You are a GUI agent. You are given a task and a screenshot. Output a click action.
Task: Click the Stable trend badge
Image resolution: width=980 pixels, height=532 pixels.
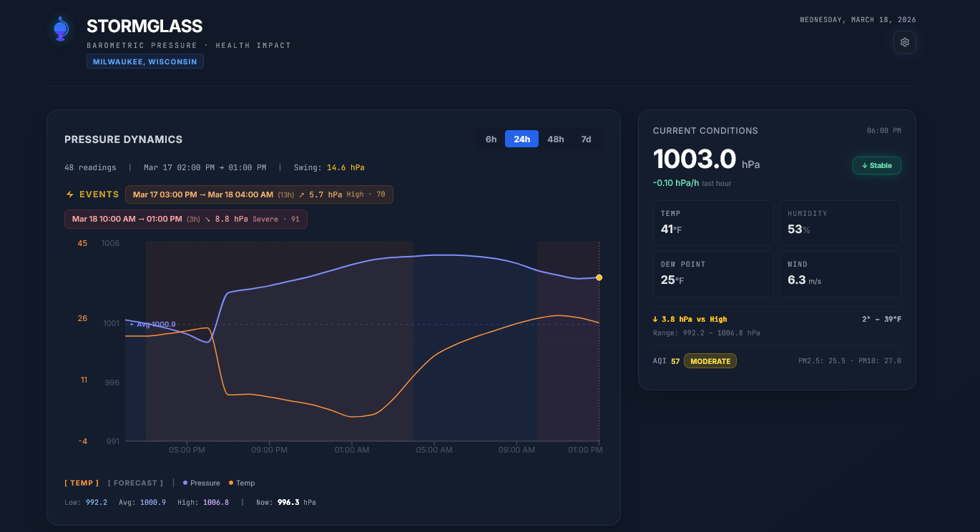pos(876,165)
